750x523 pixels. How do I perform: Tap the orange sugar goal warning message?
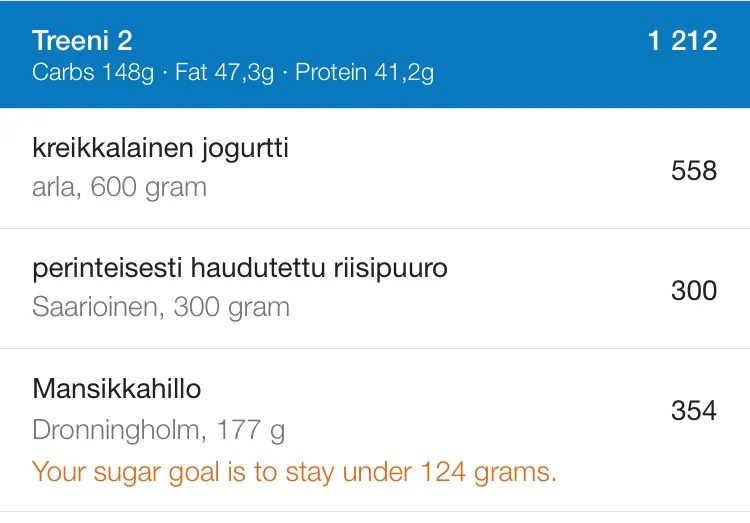(294, 471)
